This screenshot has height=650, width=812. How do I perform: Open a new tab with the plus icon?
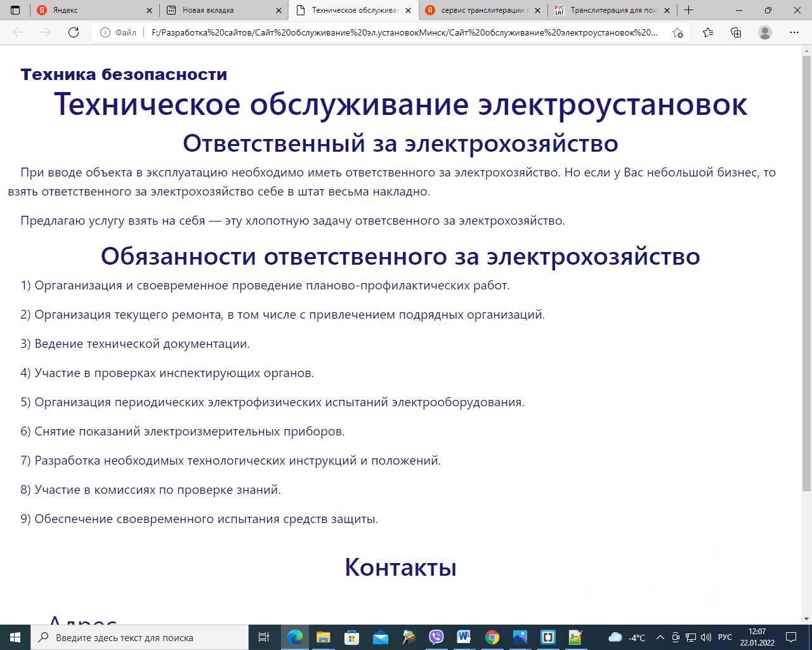click(x=688, y=10)
